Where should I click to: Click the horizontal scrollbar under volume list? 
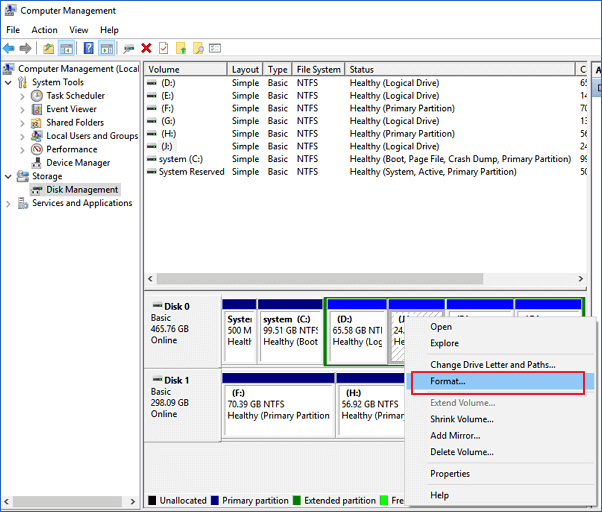(x=300, y=278)
